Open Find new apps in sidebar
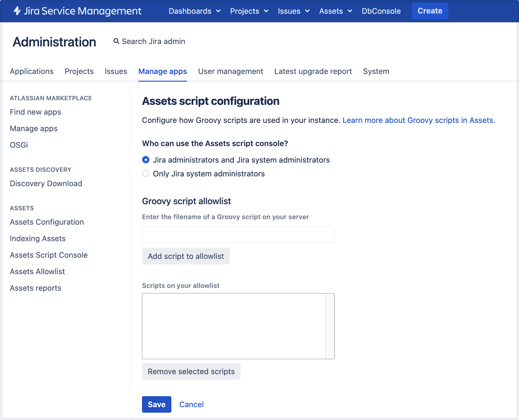 (x=35, y=112)
